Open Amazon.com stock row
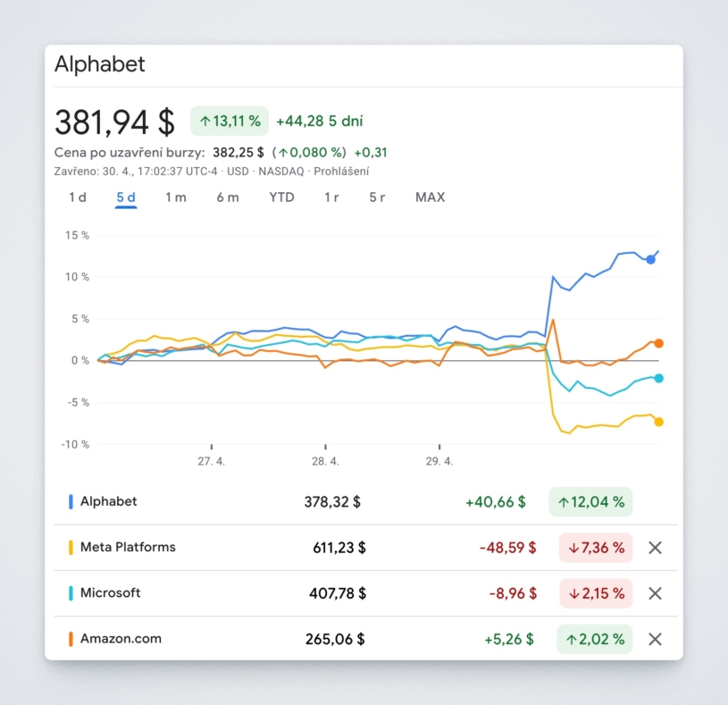 coord(365,639)
